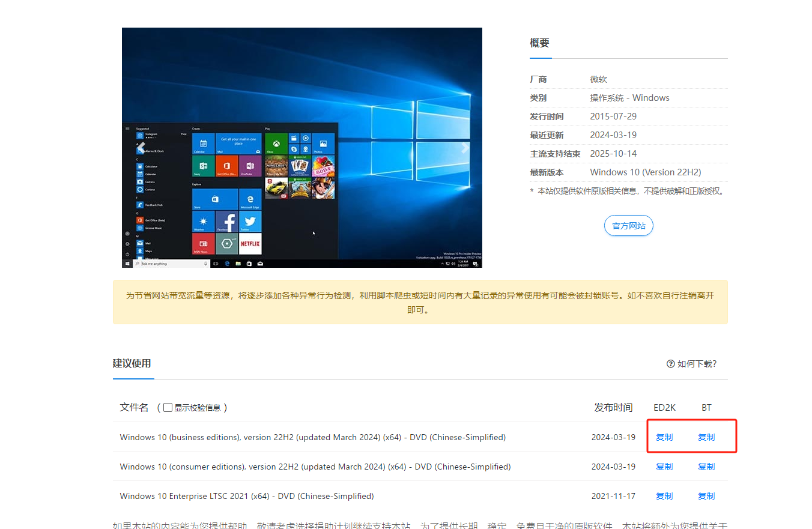
Task: Click the Windows 10 desktop screenshot image
Action: tap(302, 147)
